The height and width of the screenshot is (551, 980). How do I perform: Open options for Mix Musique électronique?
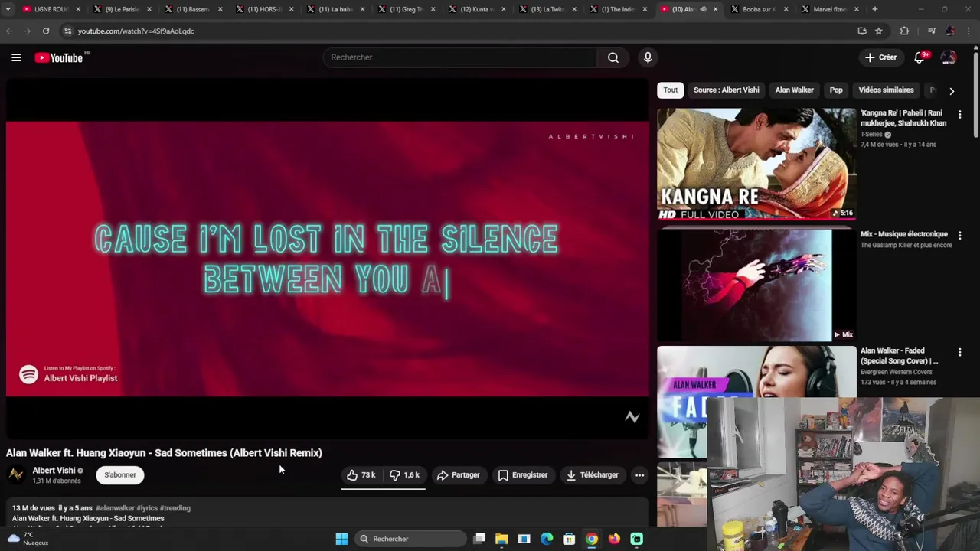959,236
